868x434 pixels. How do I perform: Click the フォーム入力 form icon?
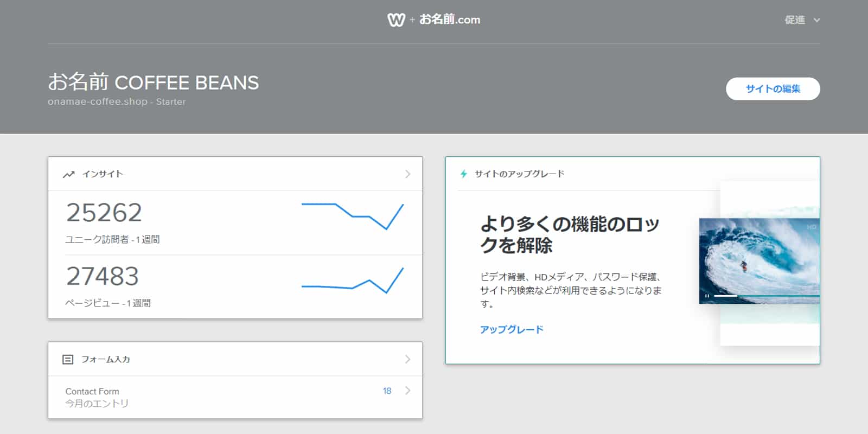(68, 359)
